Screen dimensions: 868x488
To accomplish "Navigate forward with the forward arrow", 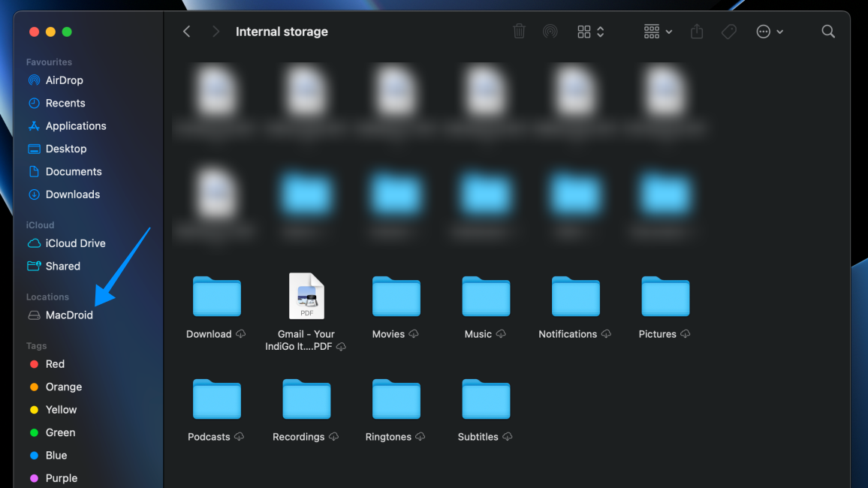I will point(215,32).
